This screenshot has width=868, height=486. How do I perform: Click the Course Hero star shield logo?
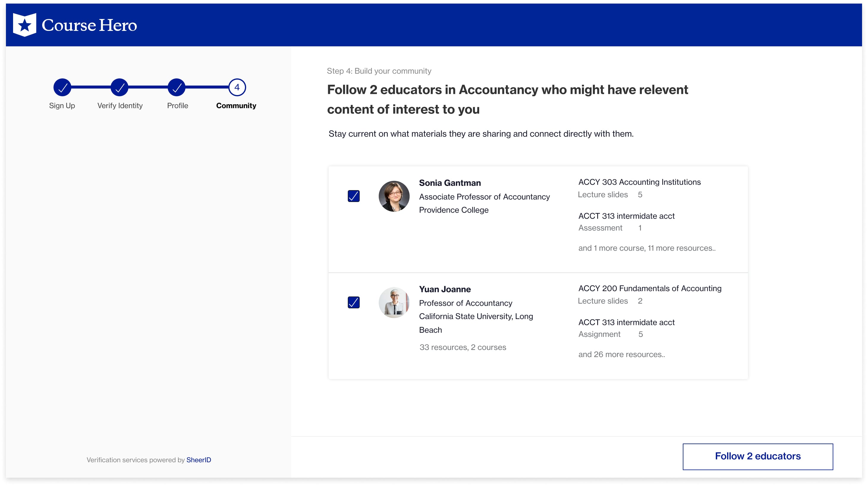coord(24,25)
